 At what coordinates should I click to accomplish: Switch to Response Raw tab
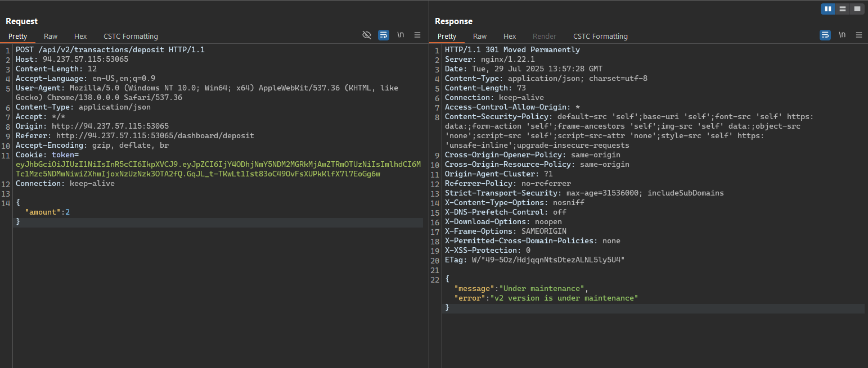(x=480, y=36)
